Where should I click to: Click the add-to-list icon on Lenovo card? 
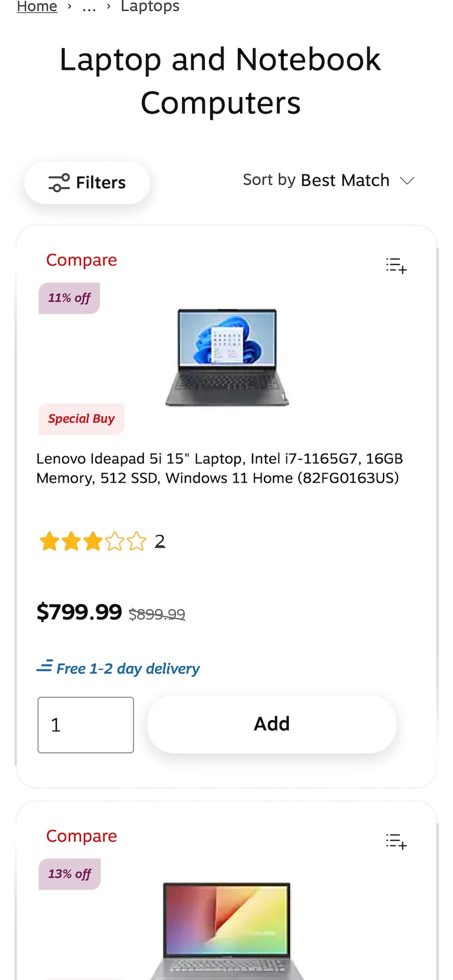(396, 266)
